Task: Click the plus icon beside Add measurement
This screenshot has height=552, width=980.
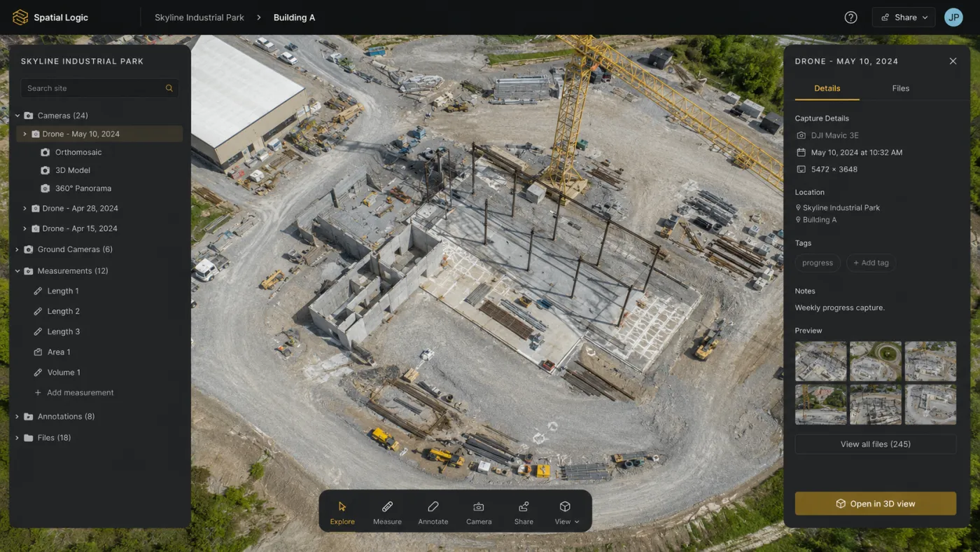Action: coord(38,392)
